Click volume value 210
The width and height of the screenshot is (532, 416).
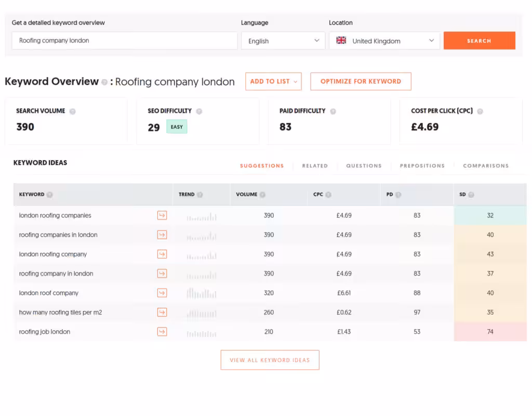(269, 331)
